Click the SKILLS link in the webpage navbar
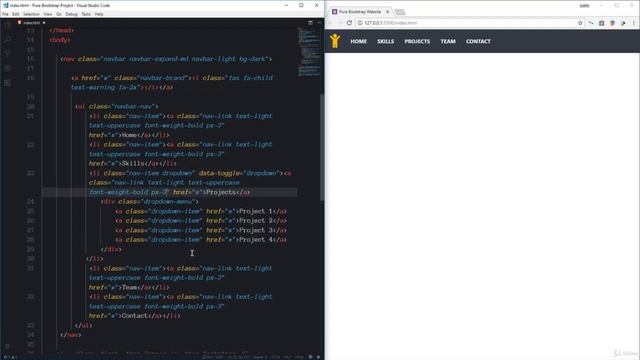This screenshot has width=640, height=360. point(385,41)
